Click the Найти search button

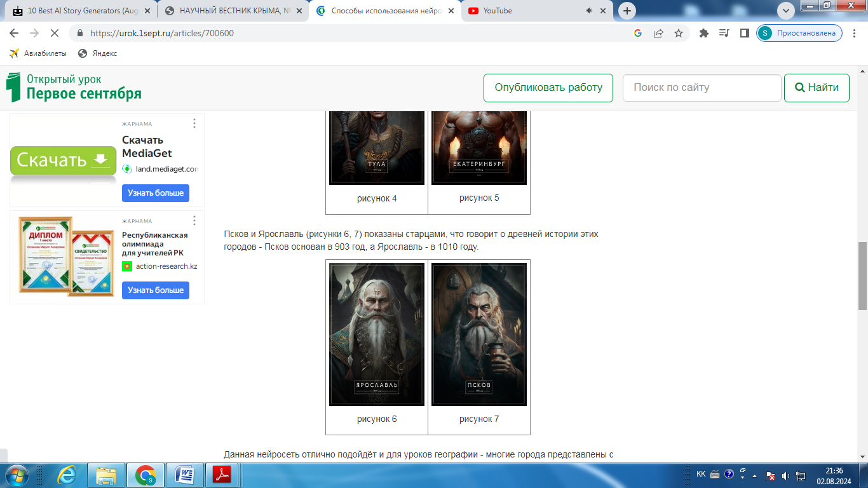[817, 88]
